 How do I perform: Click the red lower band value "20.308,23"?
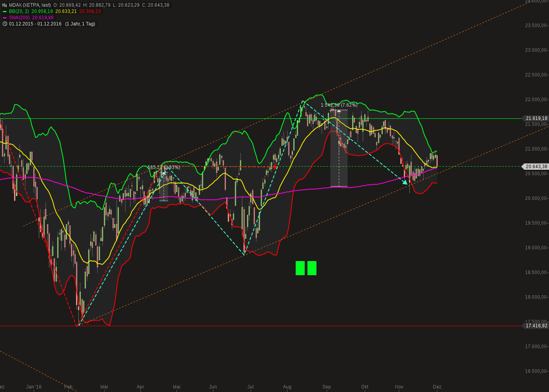(x=90, y=11)
